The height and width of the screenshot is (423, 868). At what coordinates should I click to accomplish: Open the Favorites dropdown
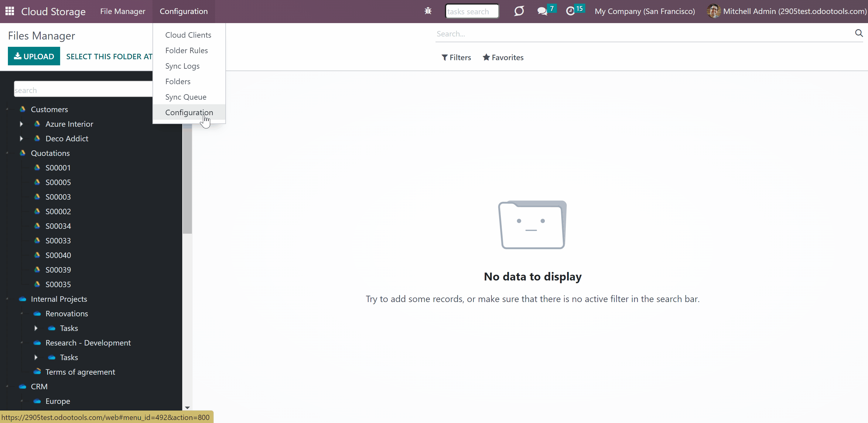(503, 57)
